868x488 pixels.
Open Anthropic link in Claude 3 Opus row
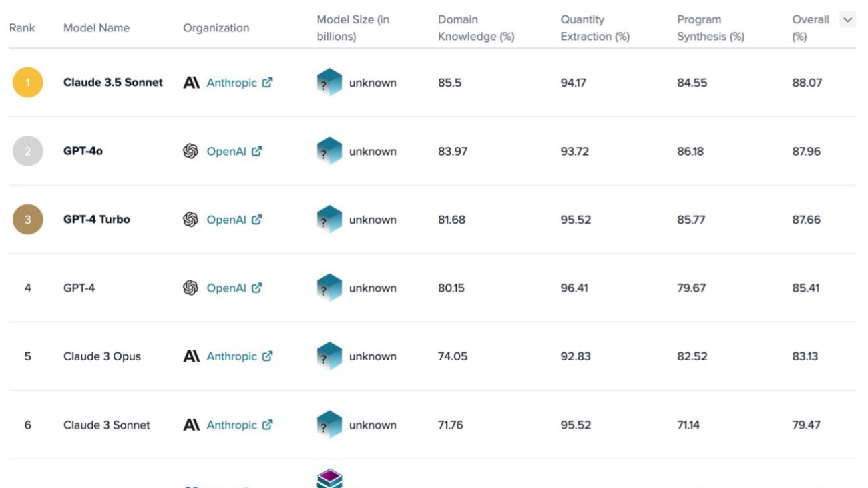click(232, 356)
